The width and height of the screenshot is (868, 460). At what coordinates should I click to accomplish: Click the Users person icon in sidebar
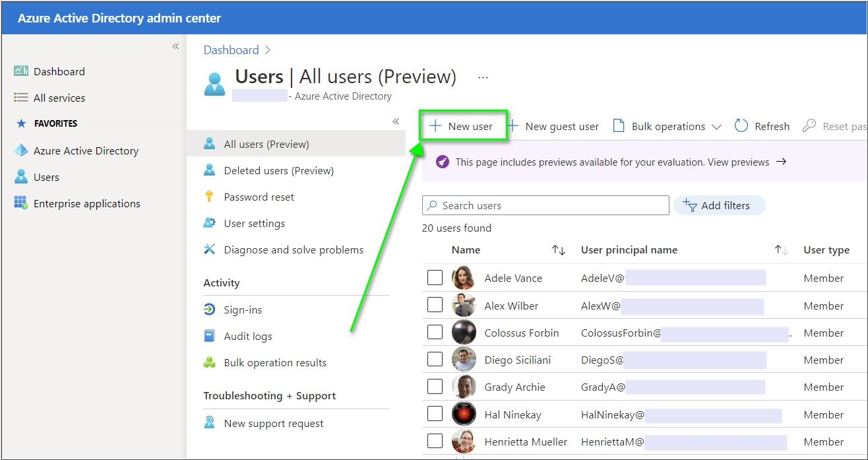pyautogui.click(x=21, y=177)
